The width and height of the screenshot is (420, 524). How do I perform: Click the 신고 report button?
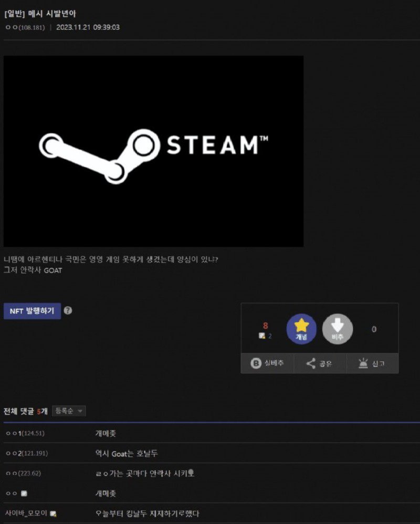tap(372, 363)
